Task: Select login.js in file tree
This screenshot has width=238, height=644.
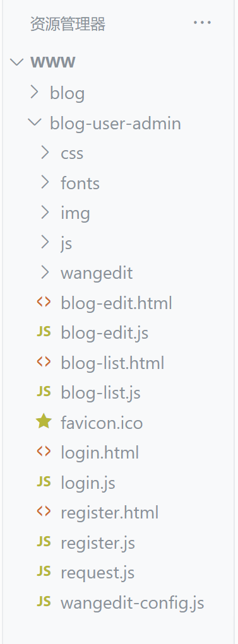Action: point(119,483)
